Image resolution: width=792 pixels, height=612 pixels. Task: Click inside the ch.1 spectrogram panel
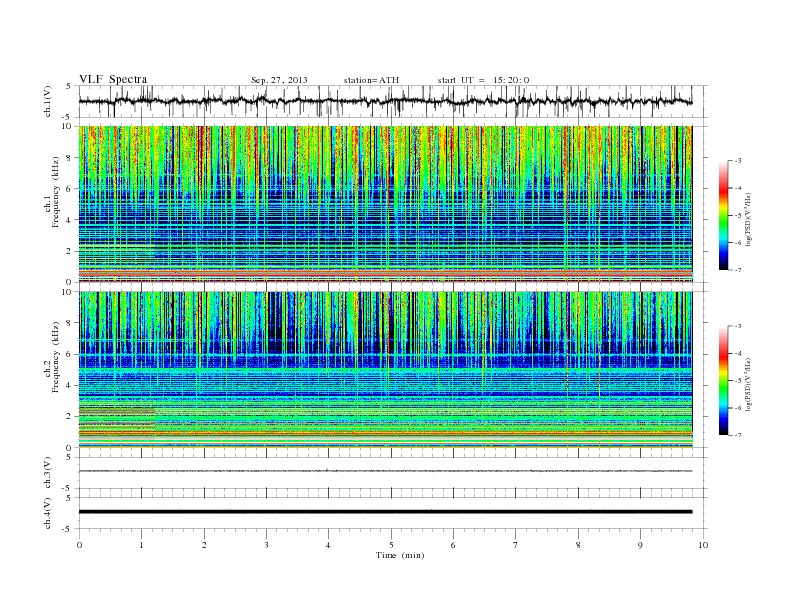click(x=385, y=204)
